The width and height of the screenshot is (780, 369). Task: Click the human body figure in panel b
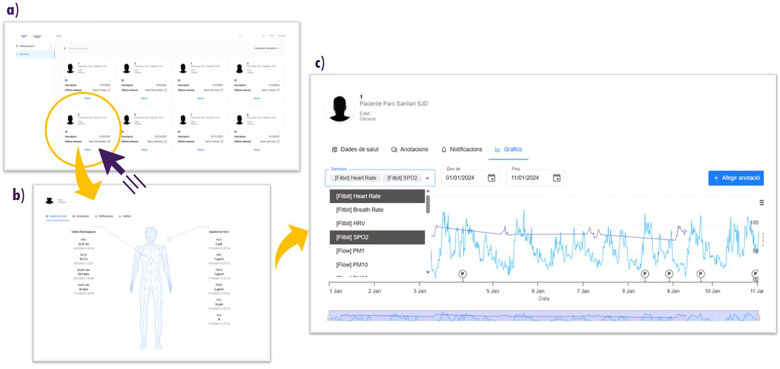152,287
